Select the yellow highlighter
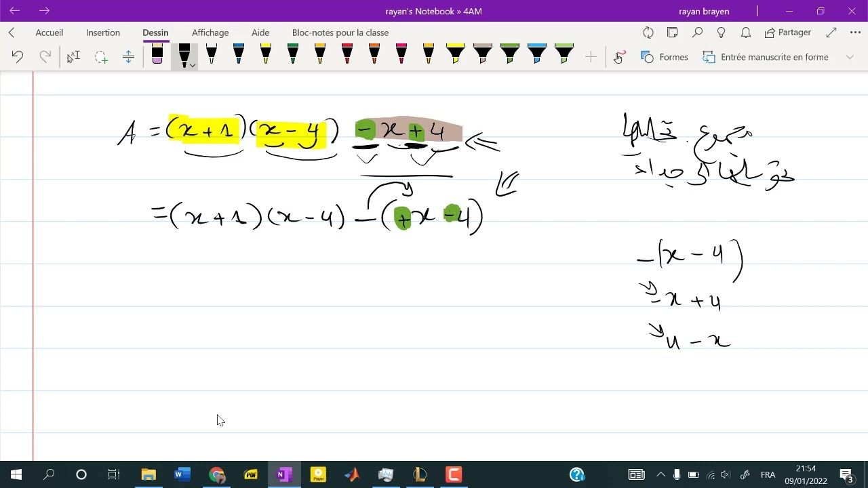 point(456,54)
